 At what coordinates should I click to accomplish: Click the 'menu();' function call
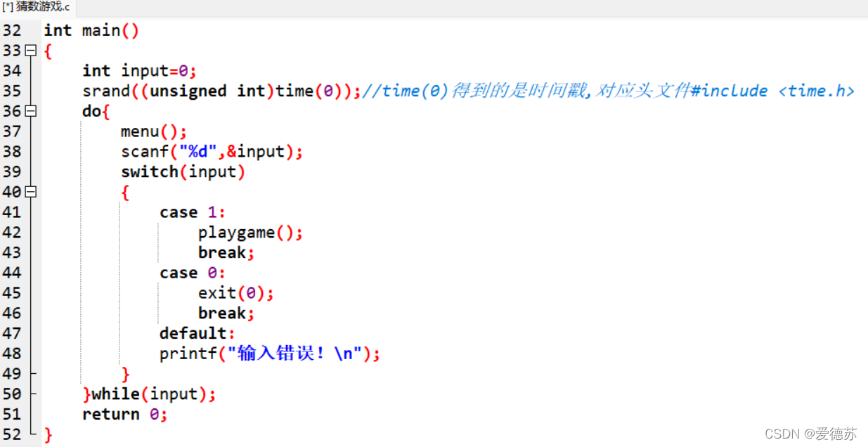tap(154, 131)
